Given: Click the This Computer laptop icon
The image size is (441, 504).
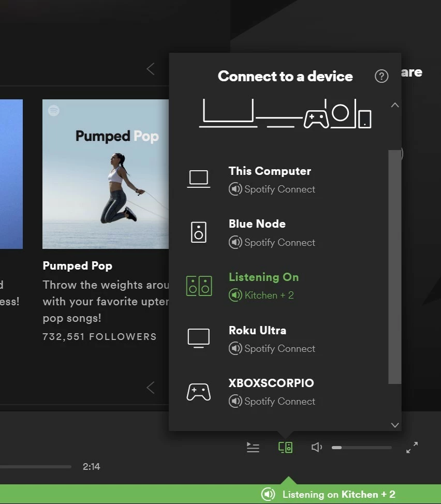Looking at the screenshot, I should 199,179.
